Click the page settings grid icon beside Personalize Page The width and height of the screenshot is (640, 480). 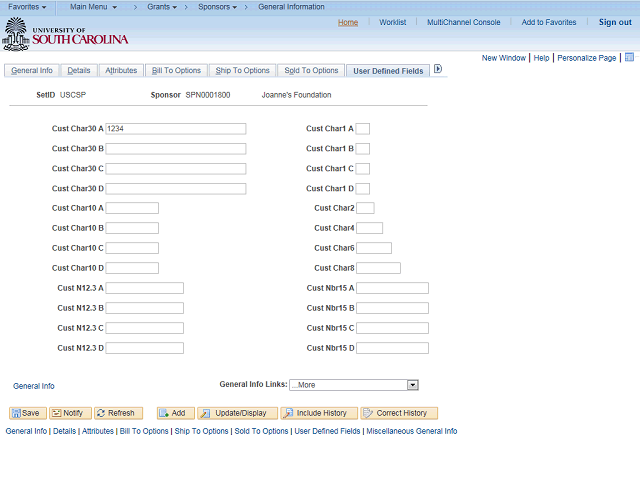coord(629,57)
